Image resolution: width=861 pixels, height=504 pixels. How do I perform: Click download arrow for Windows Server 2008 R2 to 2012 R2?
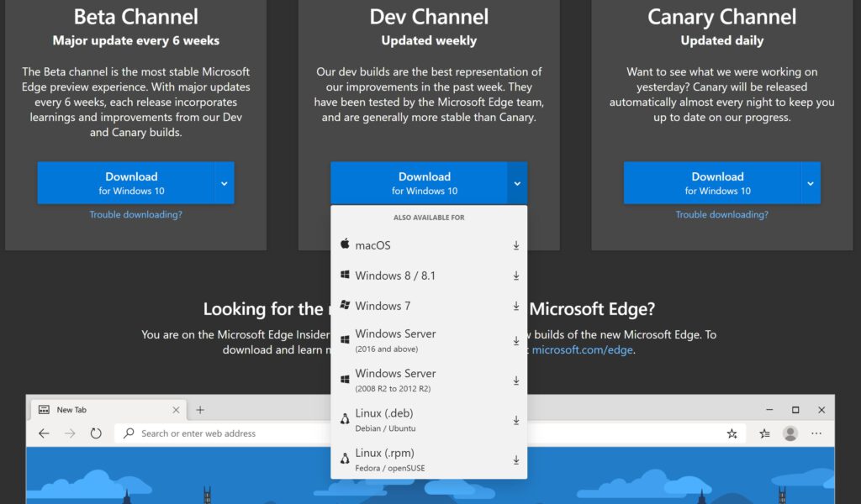click(516, 380)
